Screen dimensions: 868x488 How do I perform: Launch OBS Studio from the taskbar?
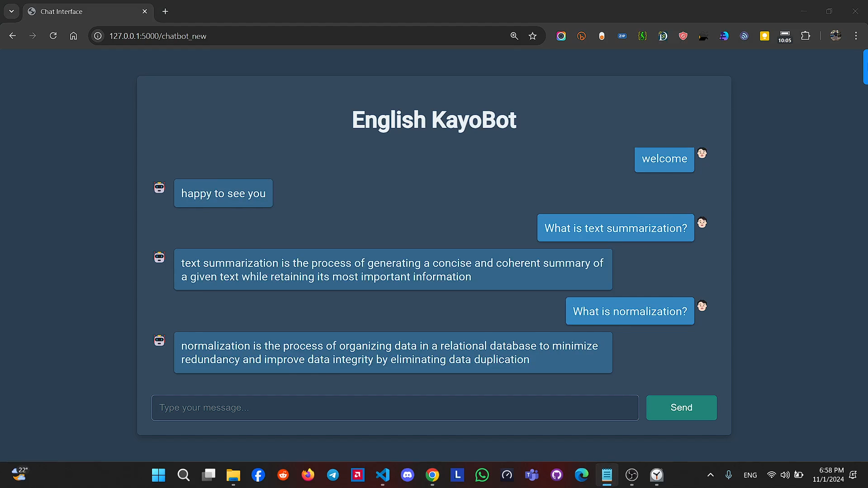click(631, 475)
